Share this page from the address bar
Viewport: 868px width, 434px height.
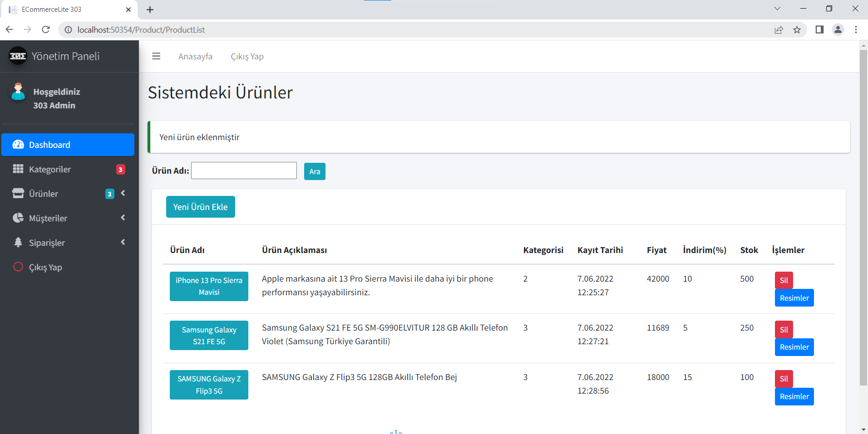pyautogui.click(x=779, y=29)
